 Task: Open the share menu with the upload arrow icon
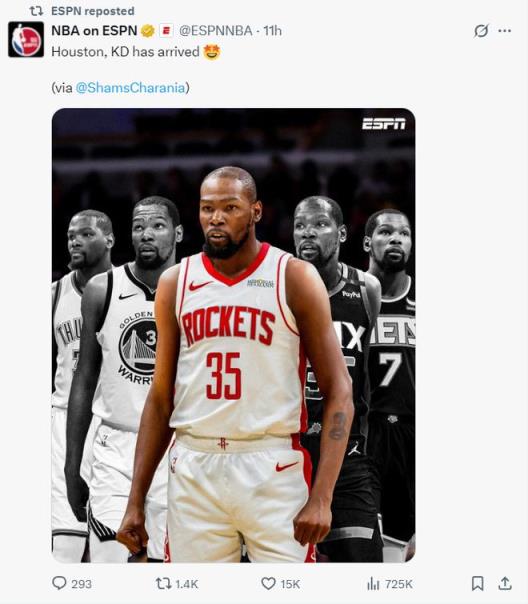tap(505, 583)
